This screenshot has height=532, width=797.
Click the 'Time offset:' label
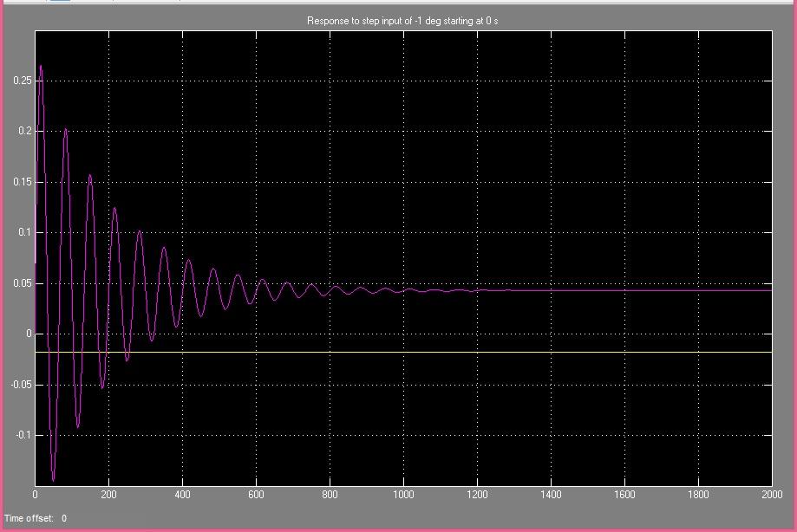pos(29,518)
